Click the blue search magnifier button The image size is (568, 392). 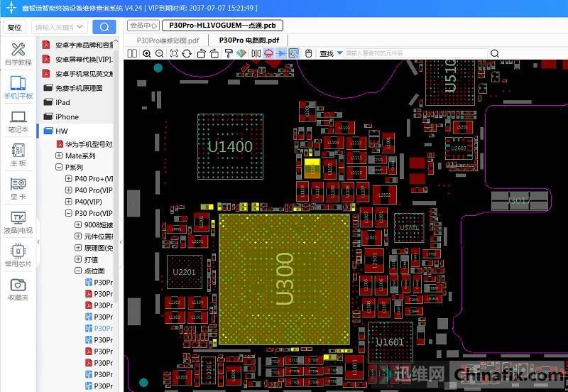point(104,27)
